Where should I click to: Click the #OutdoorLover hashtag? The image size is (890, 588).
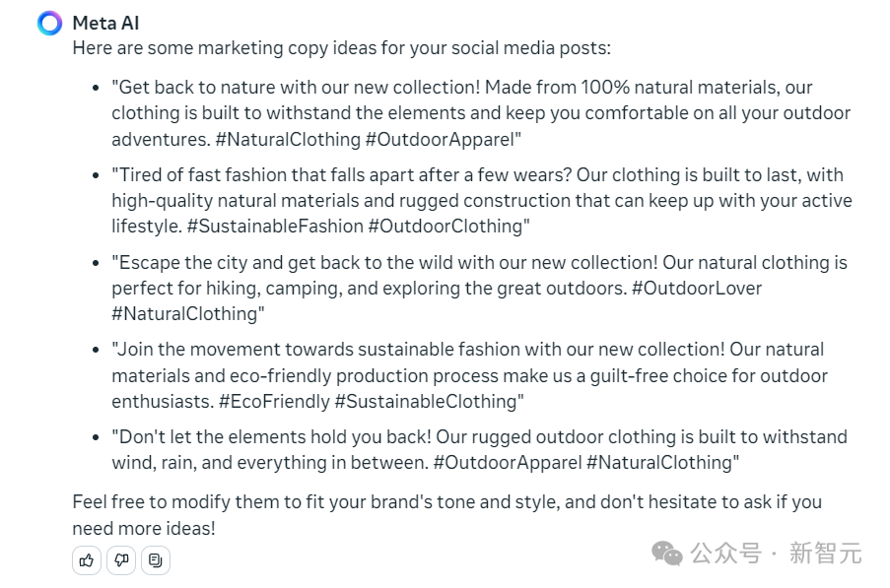(697, 288)
